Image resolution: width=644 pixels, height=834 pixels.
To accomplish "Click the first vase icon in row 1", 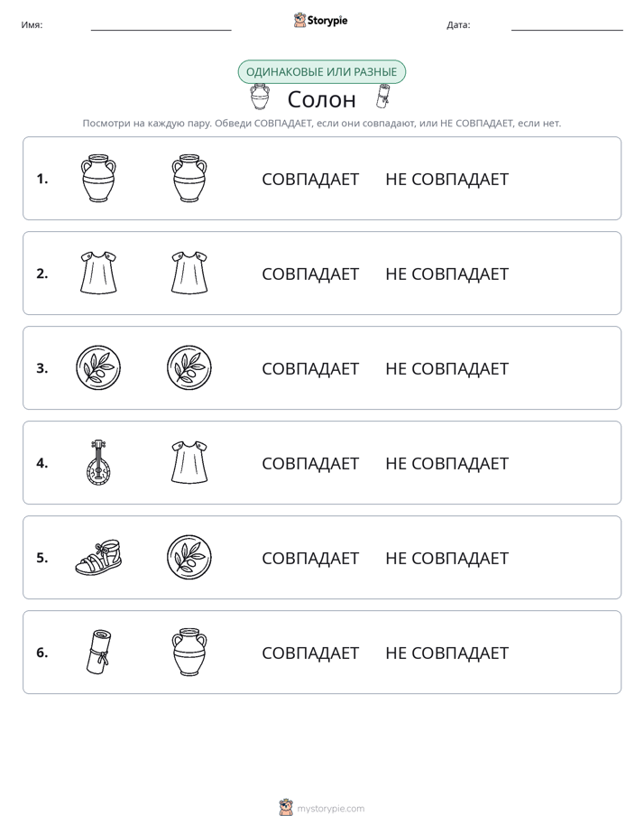I will coord(98,178).
